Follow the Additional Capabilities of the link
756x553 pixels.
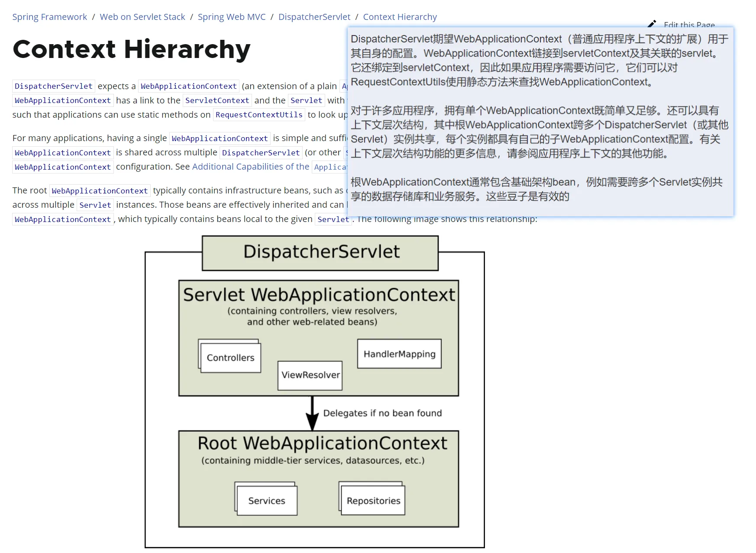click(x=250, y=167)
